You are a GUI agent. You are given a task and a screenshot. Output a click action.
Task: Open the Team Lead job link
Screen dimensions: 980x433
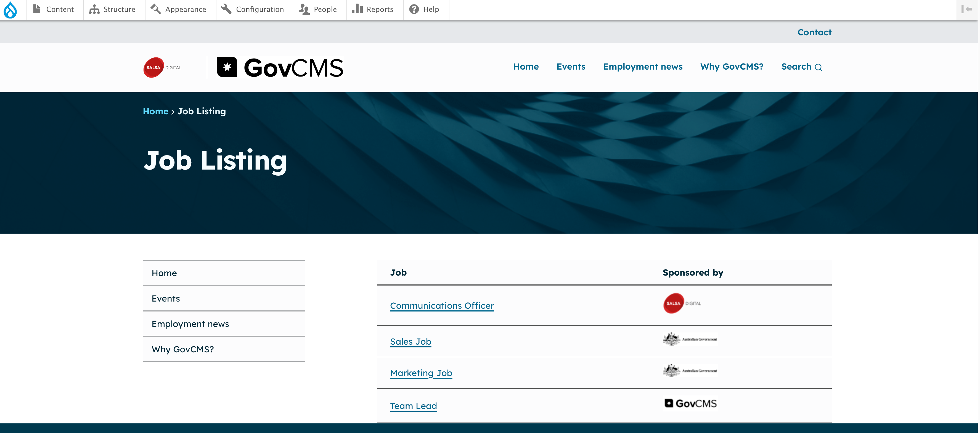pos(413,406)
